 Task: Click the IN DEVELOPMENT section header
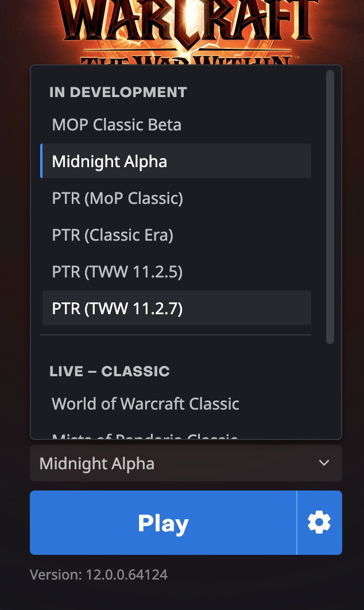[x=118, y=92]
